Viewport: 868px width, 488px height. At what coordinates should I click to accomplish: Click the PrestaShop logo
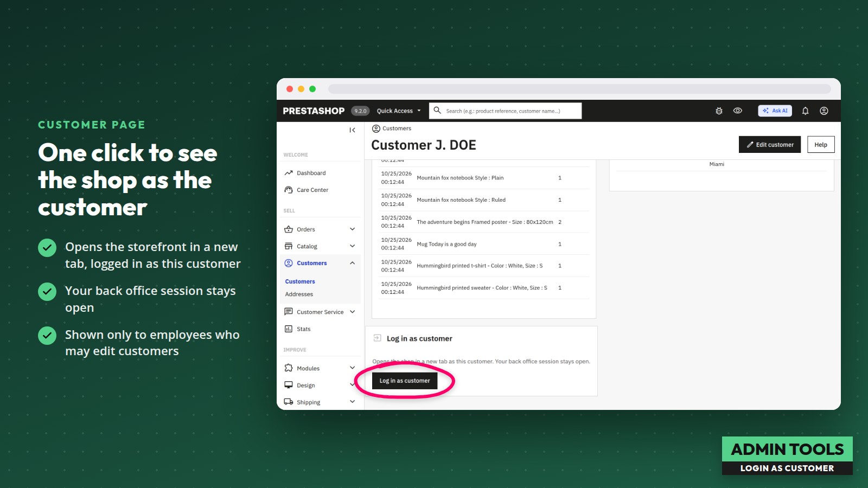coord(314,111)
